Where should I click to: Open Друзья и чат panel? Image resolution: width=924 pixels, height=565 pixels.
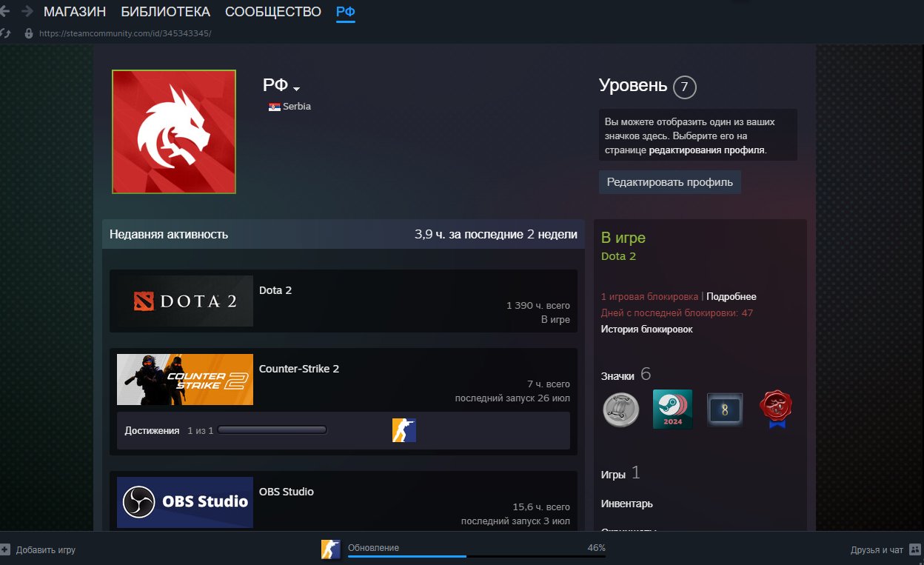pos(877,550)
